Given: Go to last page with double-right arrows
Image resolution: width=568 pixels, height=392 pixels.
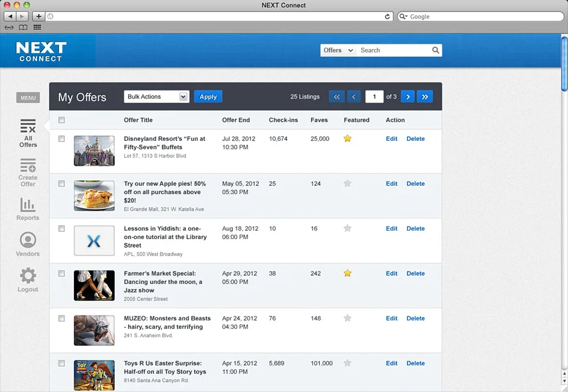Looking at the screenshot, I should (425, 96).
